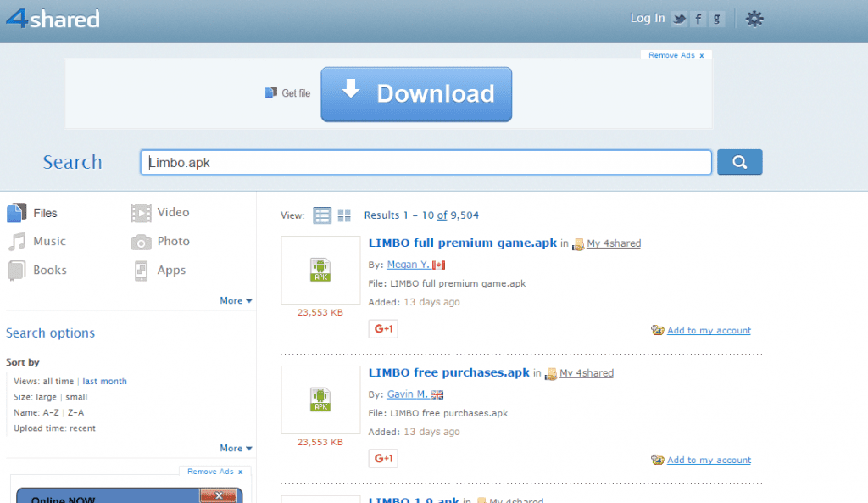Open APK thumbnail of first result
The image size is (868, 503).
(x=320, y=270)
